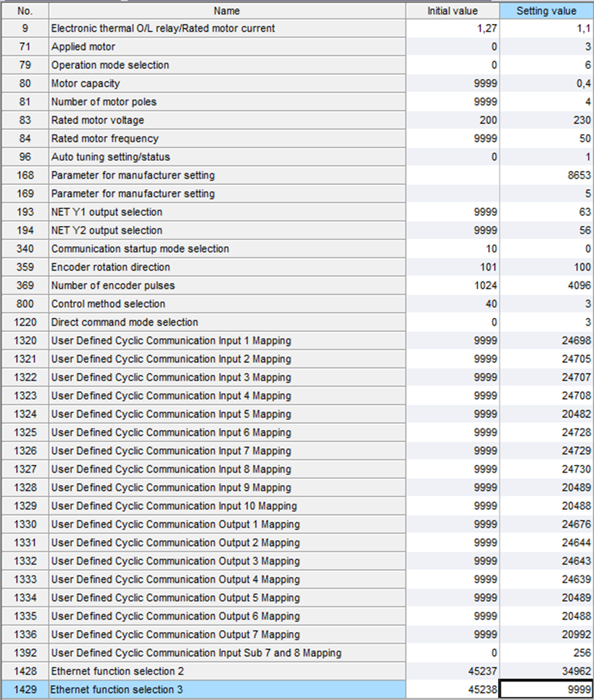594x700 pixels.
Task: Select row number 1220 cell
Action: click(25, 323)
